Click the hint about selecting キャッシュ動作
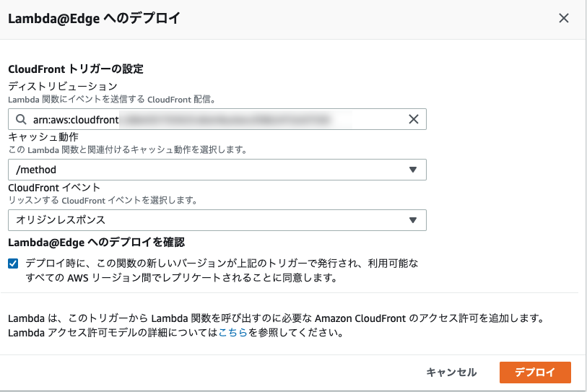Screen dimensions: 587x392 coord(128,150)
